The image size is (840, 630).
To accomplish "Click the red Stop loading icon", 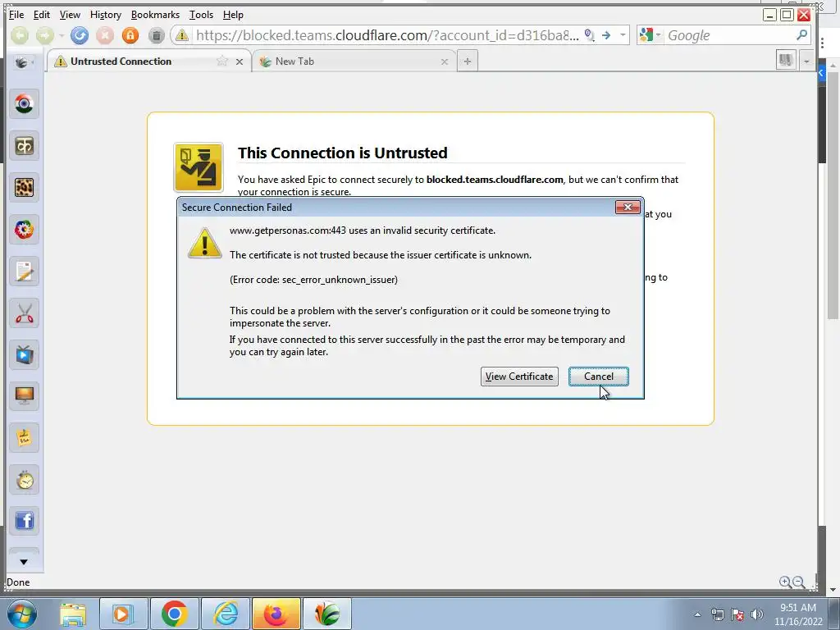I will pyautogui.click(x=105, y=35).
